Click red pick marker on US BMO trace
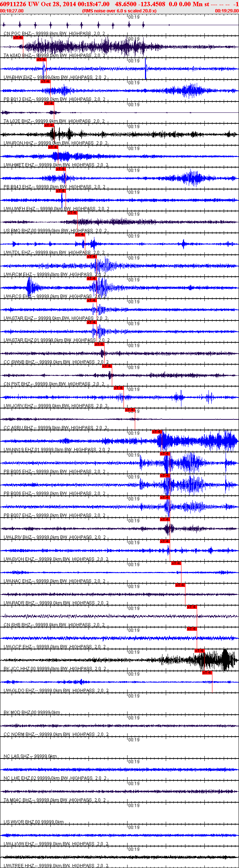The height and width of the screenshot is (868, 239). pyautogui.click(x=73, y=212)
